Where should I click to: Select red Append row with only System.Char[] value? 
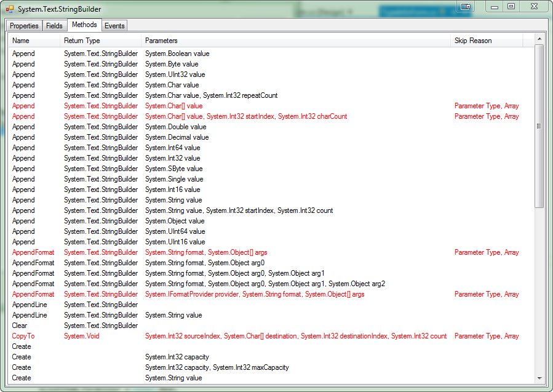point(271,106)
